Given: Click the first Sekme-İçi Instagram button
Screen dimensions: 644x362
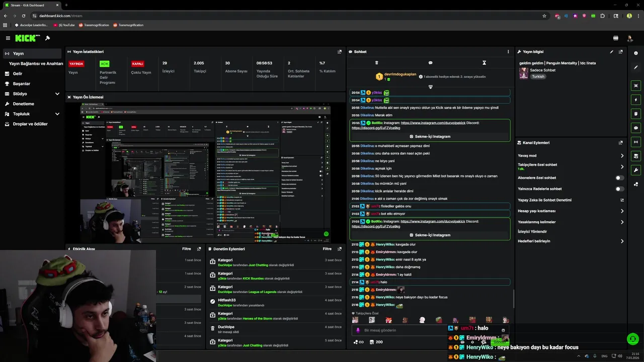Looking at the screenshot, I should click(430, 136).
